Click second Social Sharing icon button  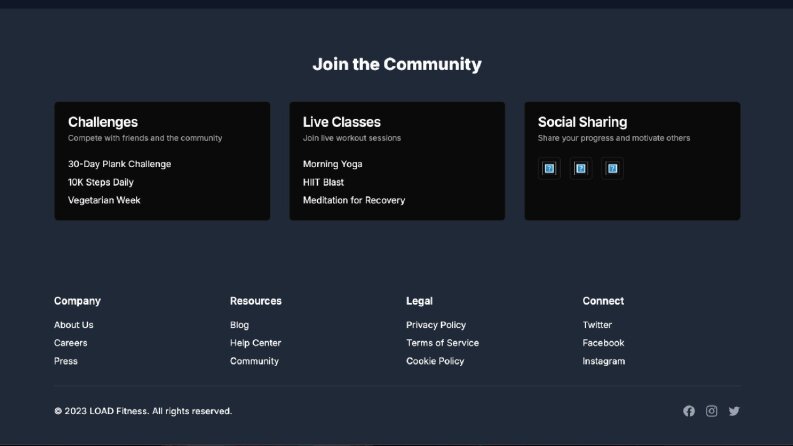click(x=581, y=168)
